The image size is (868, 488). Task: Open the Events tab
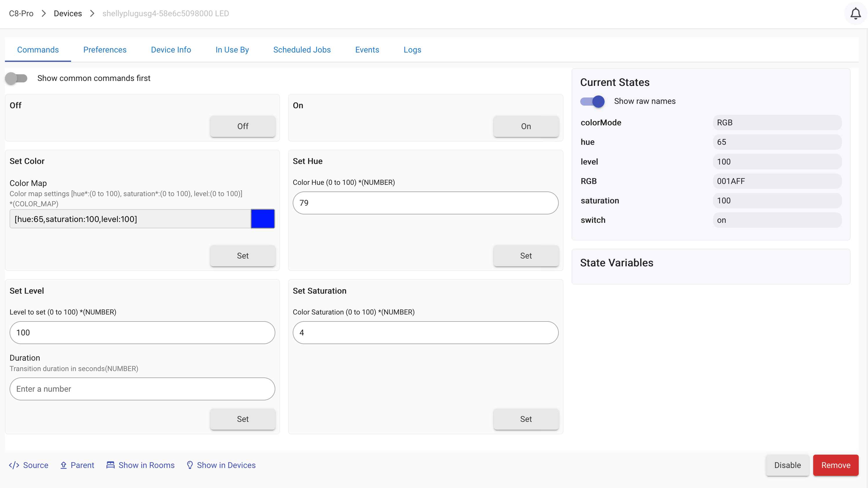coord(367,50)
